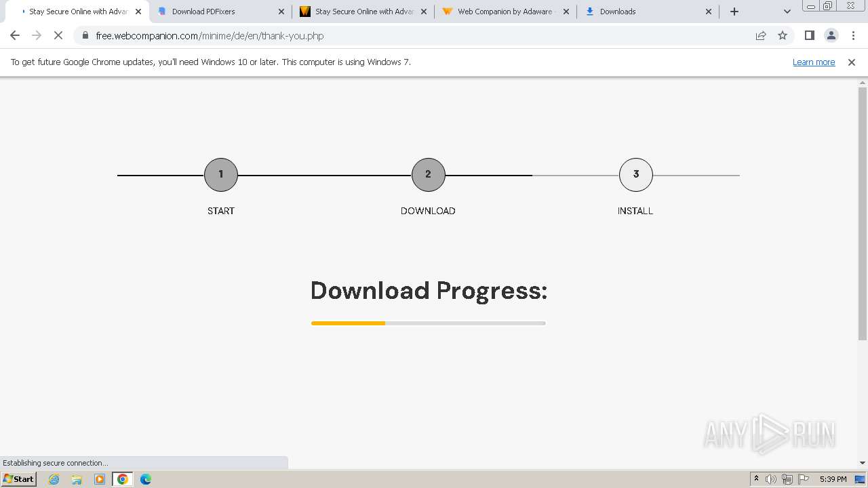Viewport: 868px width, 488px height.
Task: Open the Chrome profile menu
Action: (831, 35)
